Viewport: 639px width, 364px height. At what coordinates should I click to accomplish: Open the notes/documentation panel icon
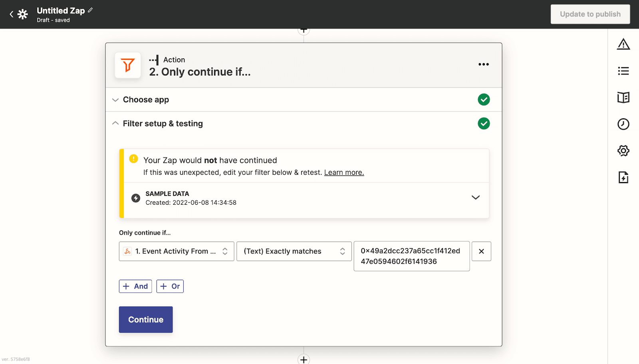tap(623, 97)
